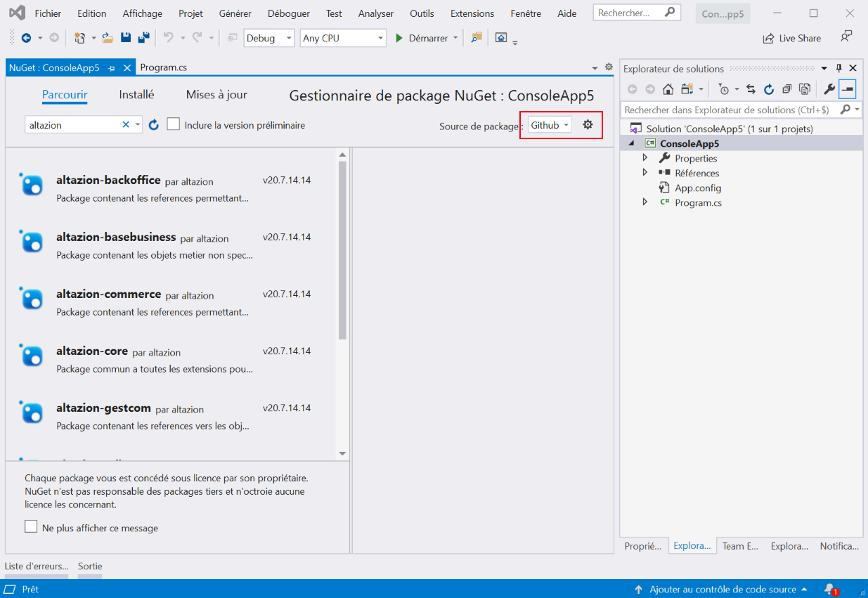Open the Outils menu

(x=422, y=13)
